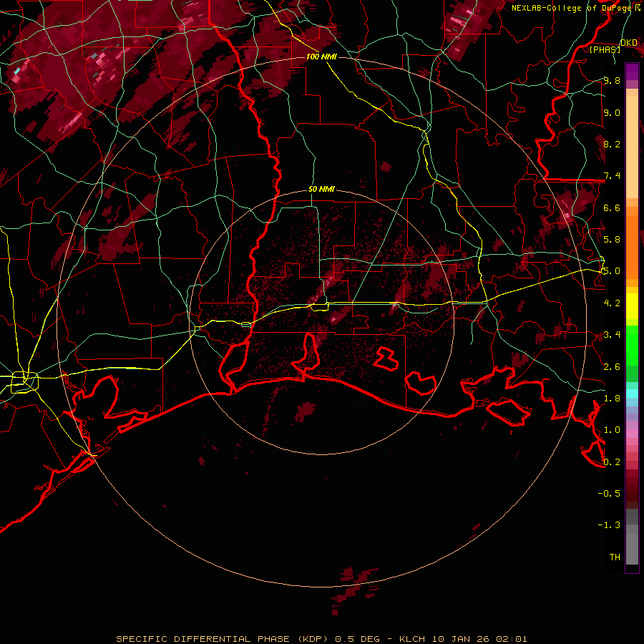This screenshot has width=644, height=644.
Task: Click the '0.2' scale value
Action: [x=612, y=462]
